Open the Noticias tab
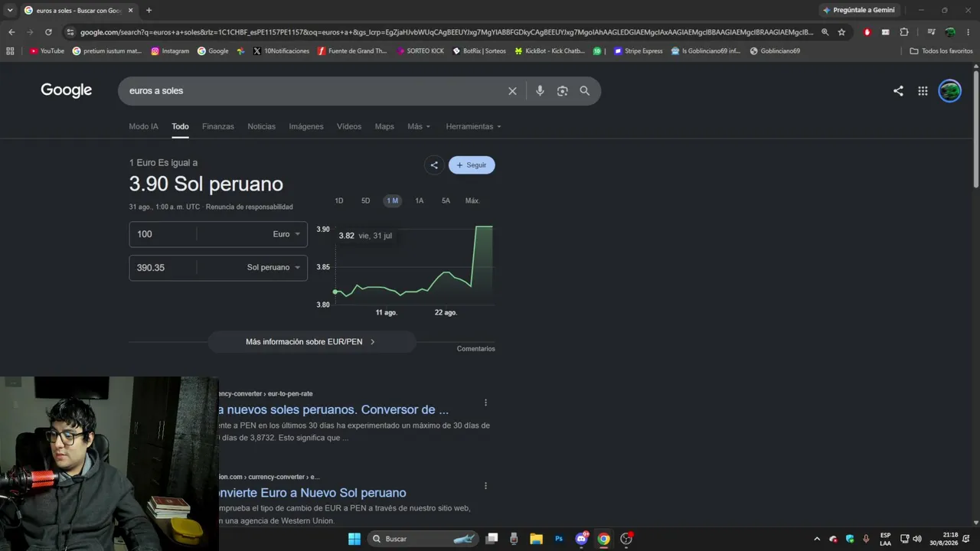This screenshot has width=980, height=551. point(261,126)
